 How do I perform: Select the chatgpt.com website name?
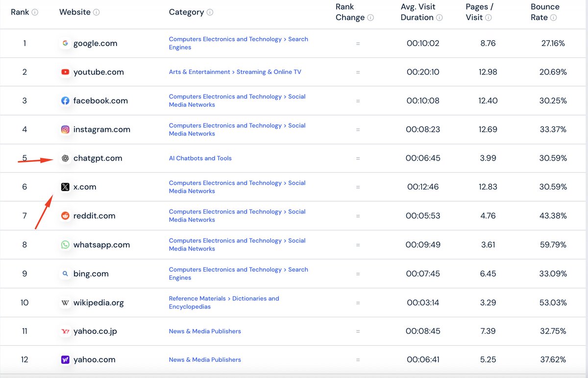97,158
